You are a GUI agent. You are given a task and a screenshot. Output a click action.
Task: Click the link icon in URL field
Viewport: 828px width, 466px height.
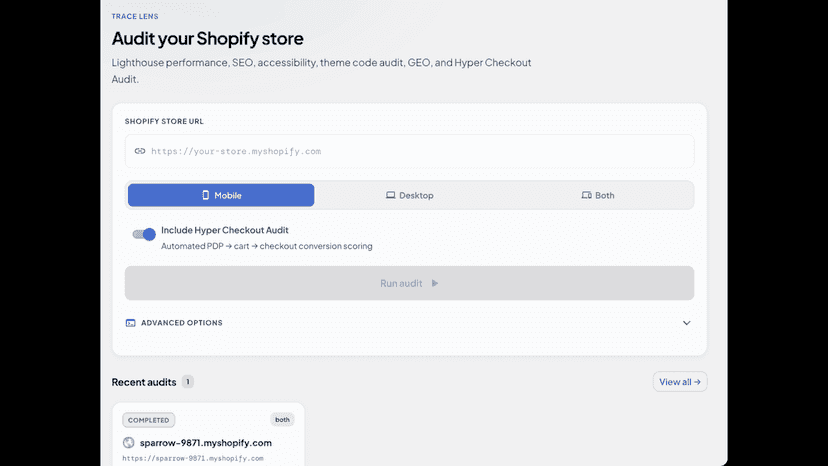(x=139, y=151)
